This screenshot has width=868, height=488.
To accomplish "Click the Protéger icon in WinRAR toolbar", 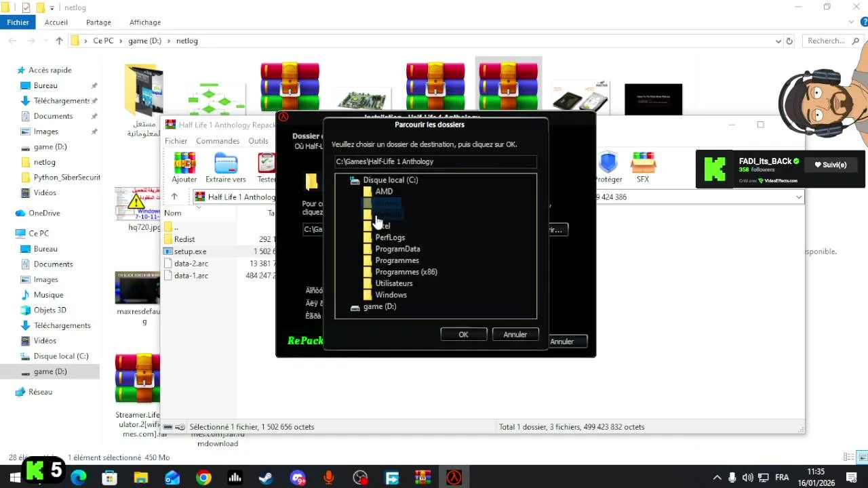I will [x=608, y=167].
